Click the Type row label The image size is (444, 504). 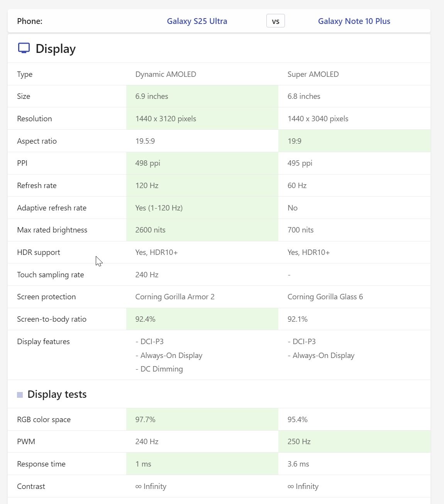pyautogui.click(x=25, y=75)
